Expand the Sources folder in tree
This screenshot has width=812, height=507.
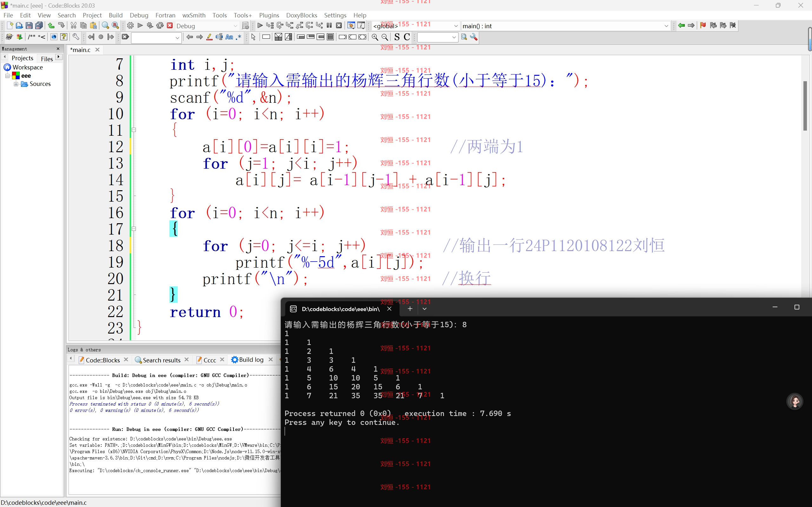click(16, 84)
